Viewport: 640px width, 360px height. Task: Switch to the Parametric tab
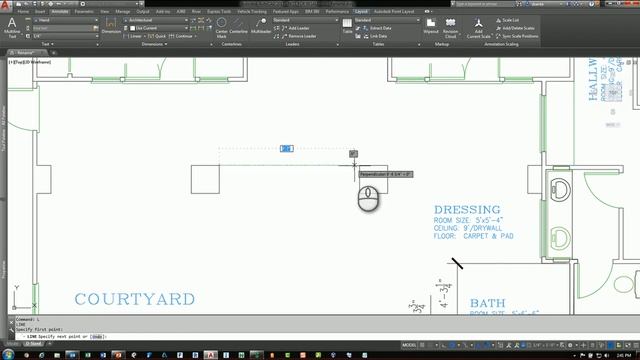[x=84, y=11]
